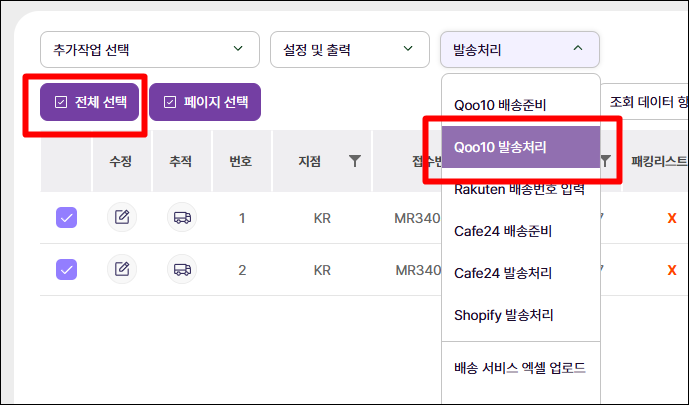This screenshot has height=405, width=689.
Task: Select Shopify 발송처리 menu item
Action: 521,315
